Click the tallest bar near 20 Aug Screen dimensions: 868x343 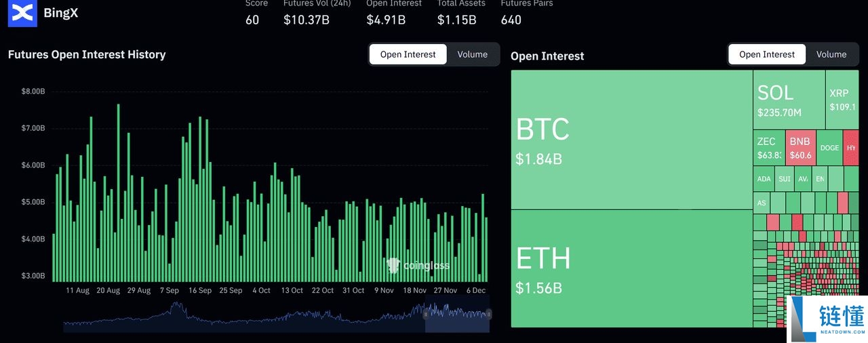pyautogui.click(x=118, y=193)
